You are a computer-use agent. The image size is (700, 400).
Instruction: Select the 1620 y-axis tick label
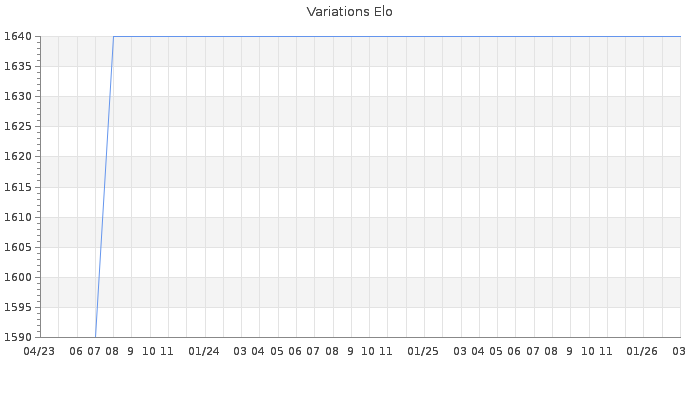coord(17,157)
